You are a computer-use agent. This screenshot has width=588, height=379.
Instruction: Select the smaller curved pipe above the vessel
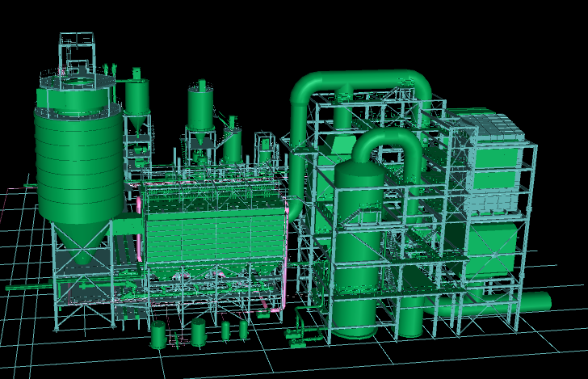[389, 141]
